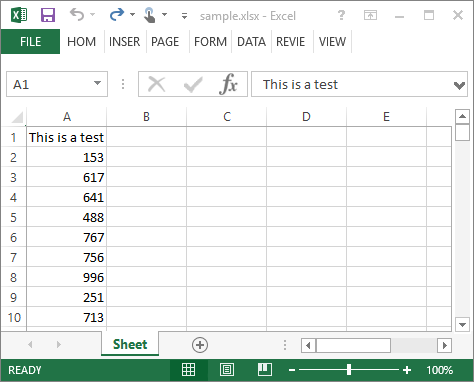Select the cell containing 713
The width and height of the screenshot is (474, 382).
[67, 317]
